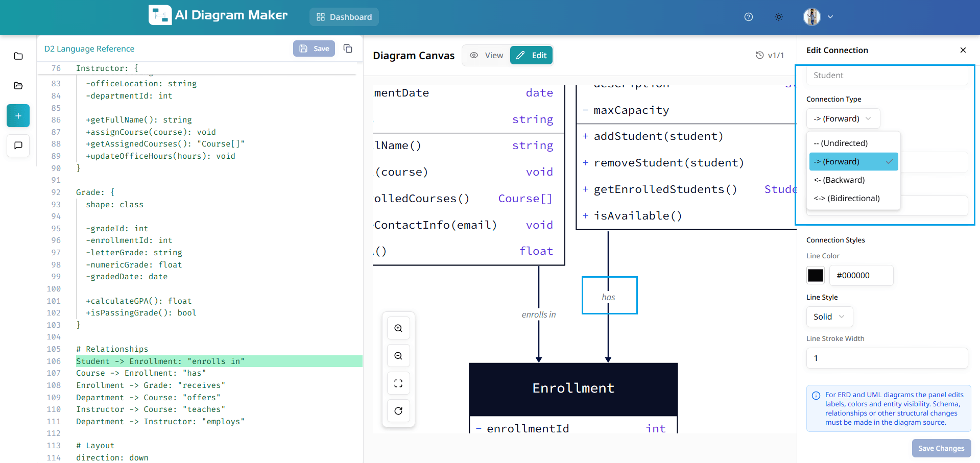Click the Line Stroke Width input field
This screenshot has width=980, height=463.
(887, 358)
